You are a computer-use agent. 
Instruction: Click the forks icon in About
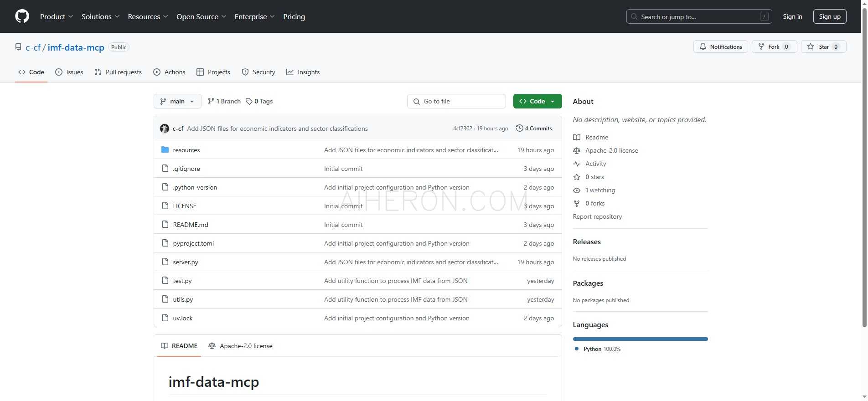[577, 203]
